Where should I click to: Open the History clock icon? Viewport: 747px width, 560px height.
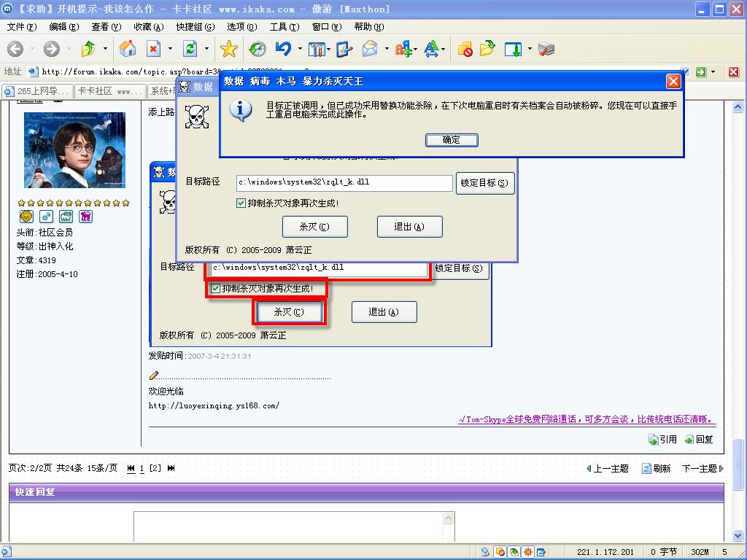coord(258,49)
